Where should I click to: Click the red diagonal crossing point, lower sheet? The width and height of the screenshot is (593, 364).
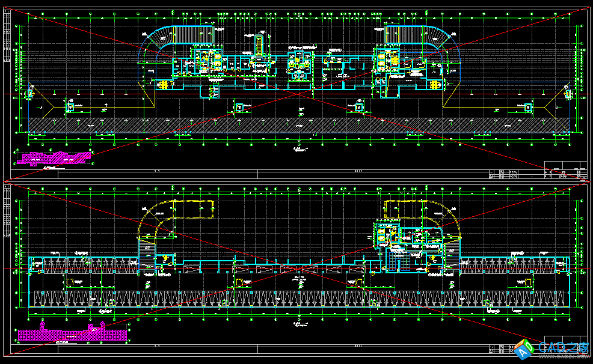[296, 272]
